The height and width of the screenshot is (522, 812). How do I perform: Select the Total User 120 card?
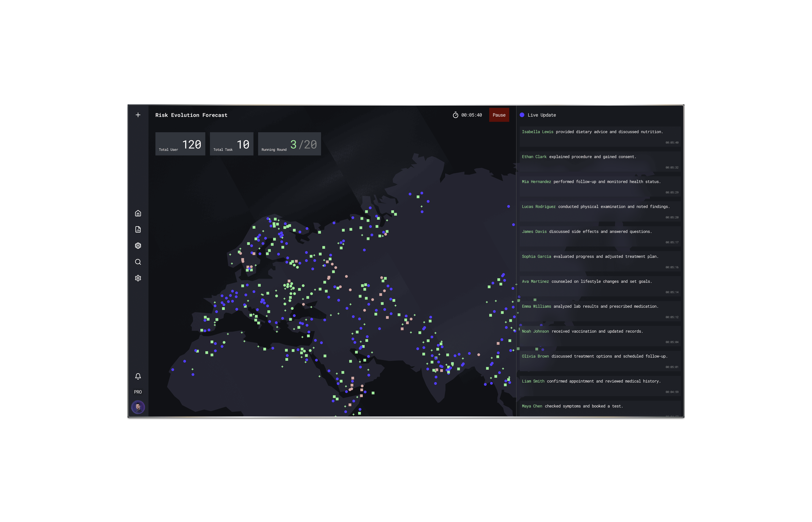pyautogui.click(x=180, y=144)
